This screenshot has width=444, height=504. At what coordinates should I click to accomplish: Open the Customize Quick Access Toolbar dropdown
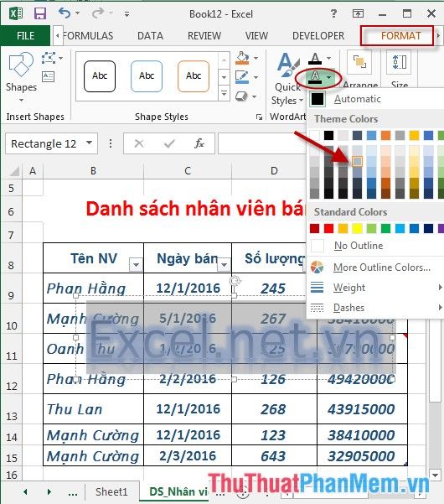126,13
